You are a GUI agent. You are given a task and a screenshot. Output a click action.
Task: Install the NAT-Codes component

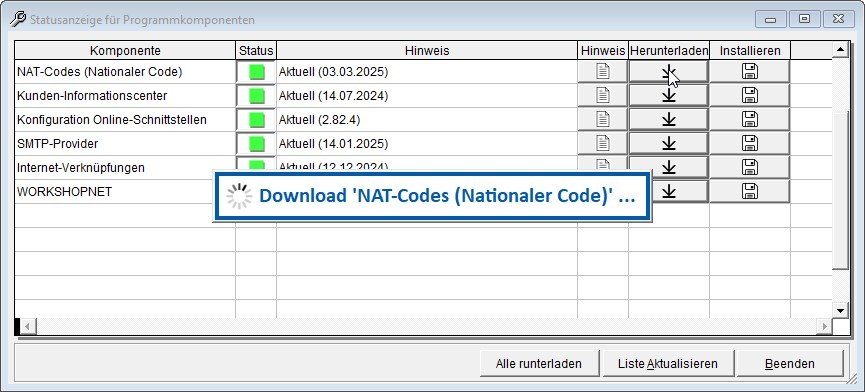pos(750,72)
